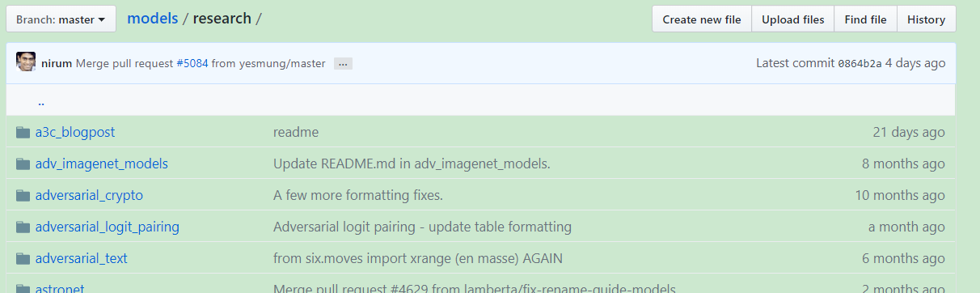This screenshot has height=293, width=980.
Task: Open the Branch: master dropdown
Action: (61, 19)
